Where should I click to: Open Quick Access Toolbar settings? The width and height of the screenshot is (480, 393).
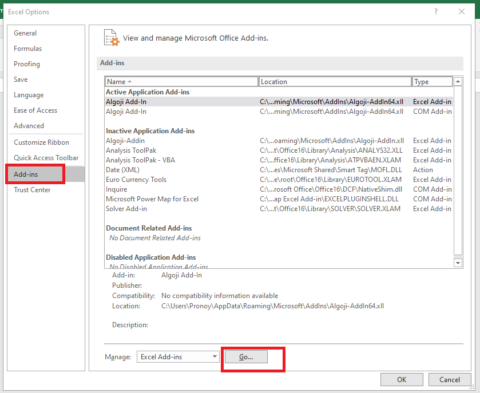(46, 158)
